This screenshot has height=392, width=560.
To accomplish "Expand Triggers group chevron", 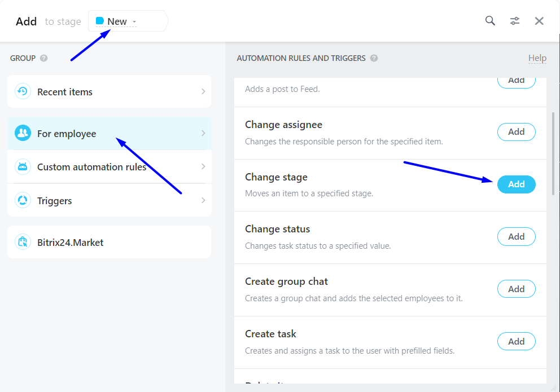I will click(x=203, y=200).
